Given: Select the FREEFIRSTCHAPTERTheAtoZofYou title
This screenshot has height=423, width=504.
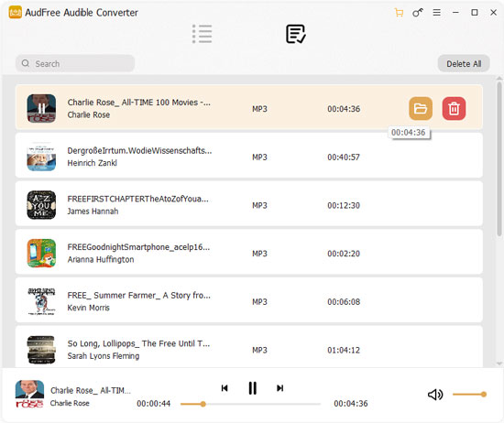Looking at the screenshot, I should (137, 199).
